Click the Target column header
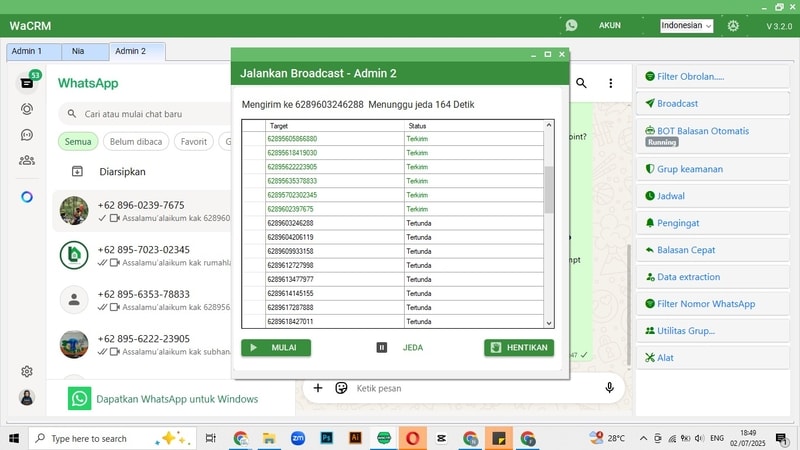Screen dimensions: 800x450 coord(335,126)
